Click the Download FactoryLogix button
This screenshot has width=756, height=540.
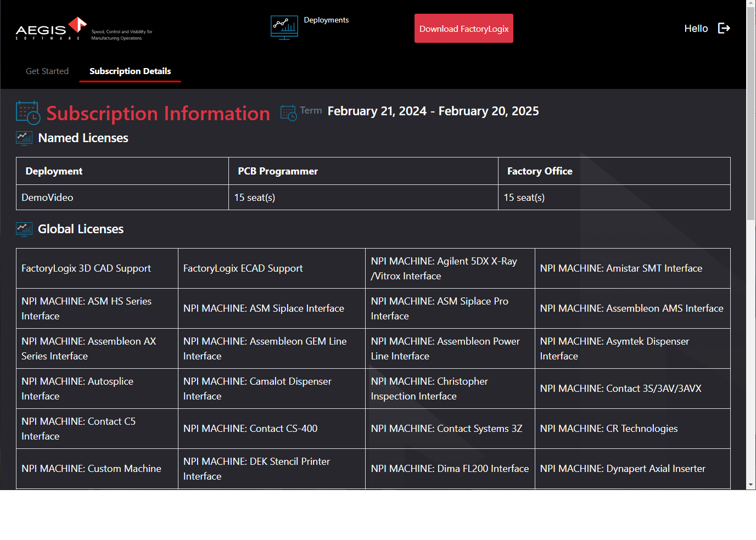[463, 28]
